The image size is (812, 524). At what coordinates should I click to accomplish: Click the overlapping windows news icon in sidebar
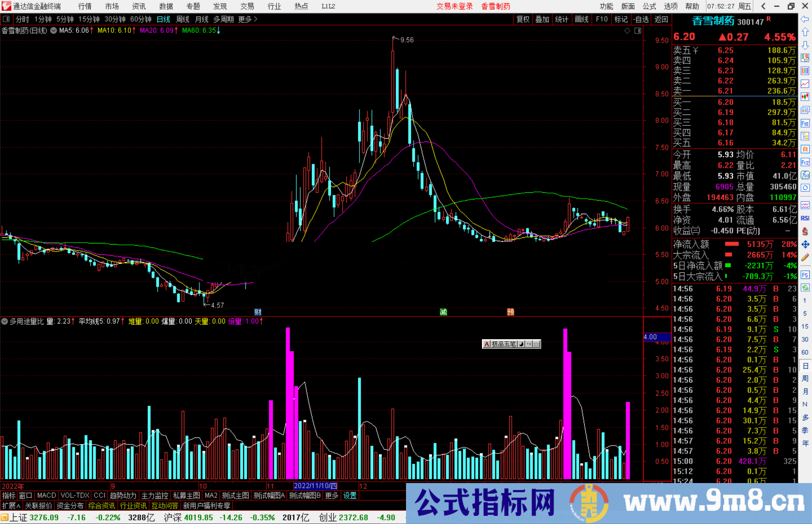(805, 110)
